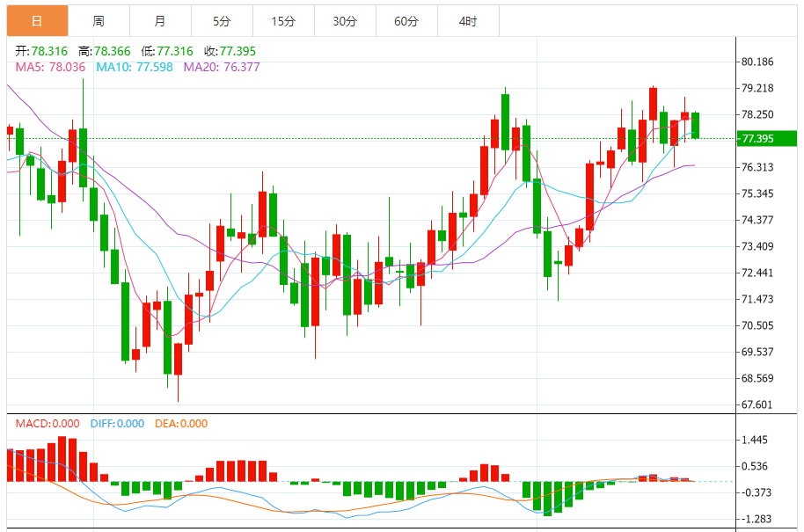Click the 0.536 MACD axis label
This screenshot has width=804, height=532.
point(755,466)
